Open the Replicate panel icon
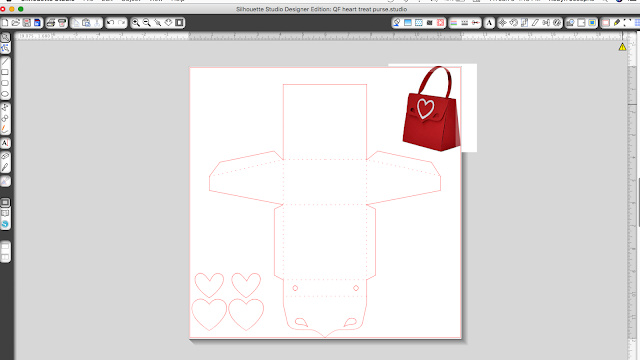Screen dimensions: 640x360 point(557,23)
